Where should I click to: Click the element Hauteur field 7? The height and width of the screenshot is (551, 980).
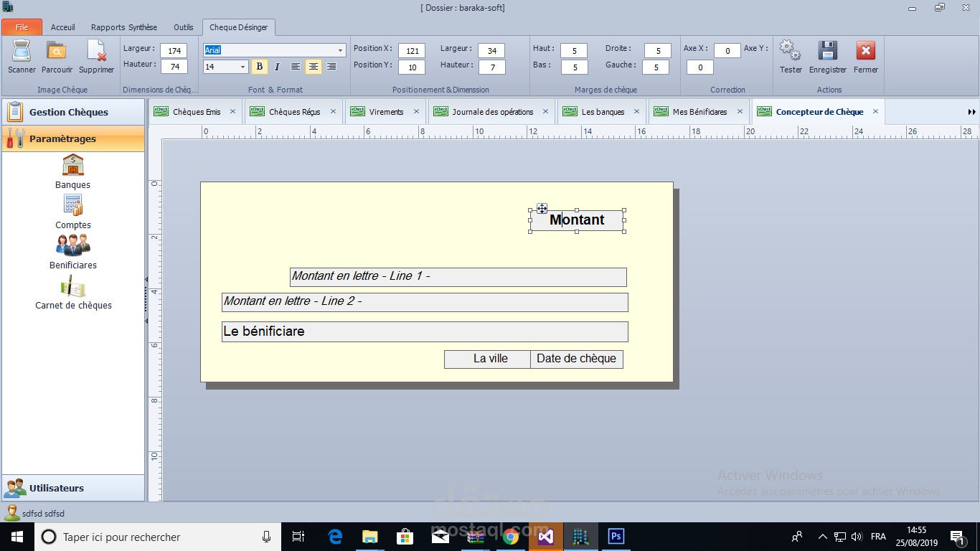[x=491, y=67]
